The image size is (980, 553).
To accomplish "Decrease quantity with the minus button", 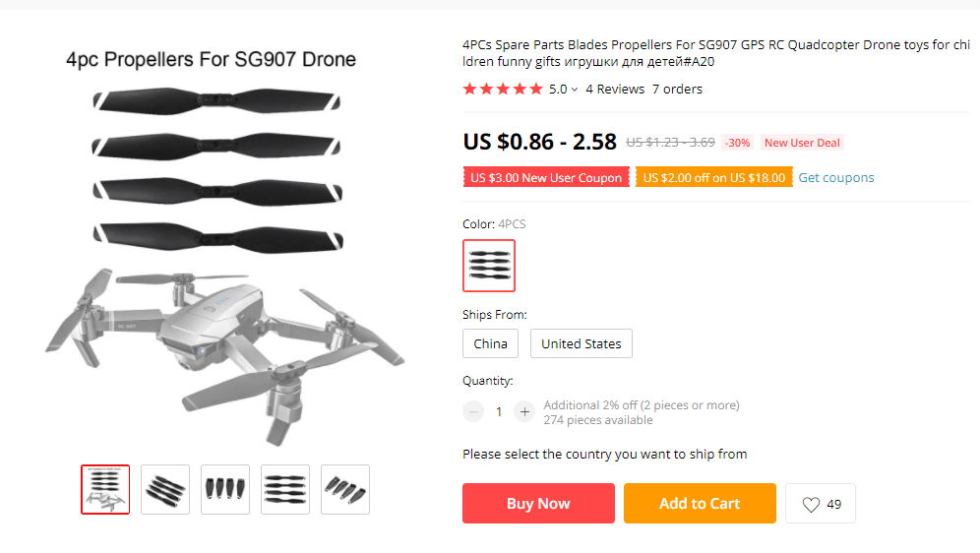I will click(474, 411).
